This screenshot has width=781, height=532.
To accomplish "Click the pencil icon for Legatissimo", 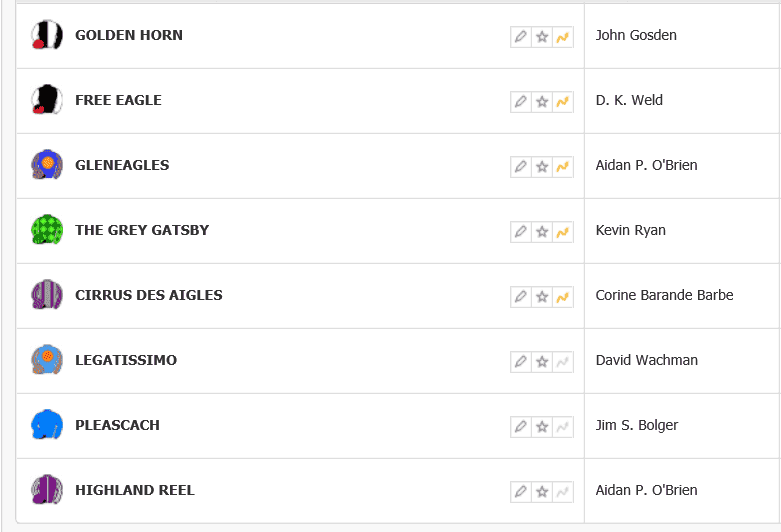I will [520, 362].
